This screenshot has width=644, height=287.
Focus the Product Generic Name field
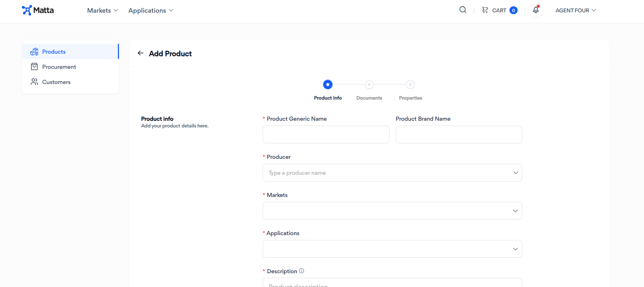pos(326,134)
